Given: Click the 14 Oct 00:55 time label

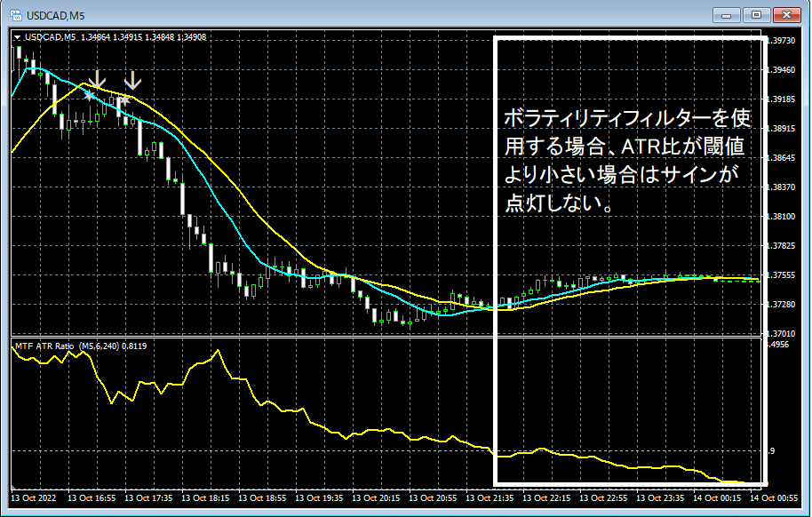Looking at the screenshot, I should point(775,498).
